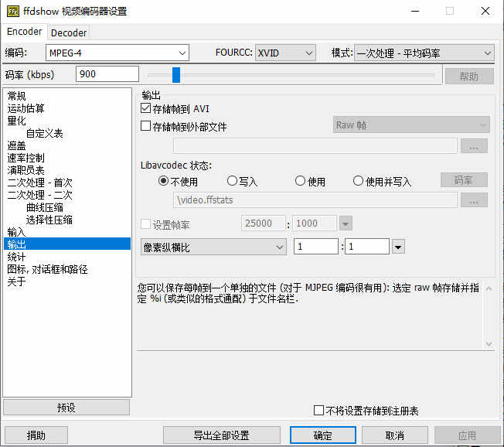Viewport: 504px width, 447px height.
Task: Select 选择性压缩 in the settings list
Action: point(49,220)
